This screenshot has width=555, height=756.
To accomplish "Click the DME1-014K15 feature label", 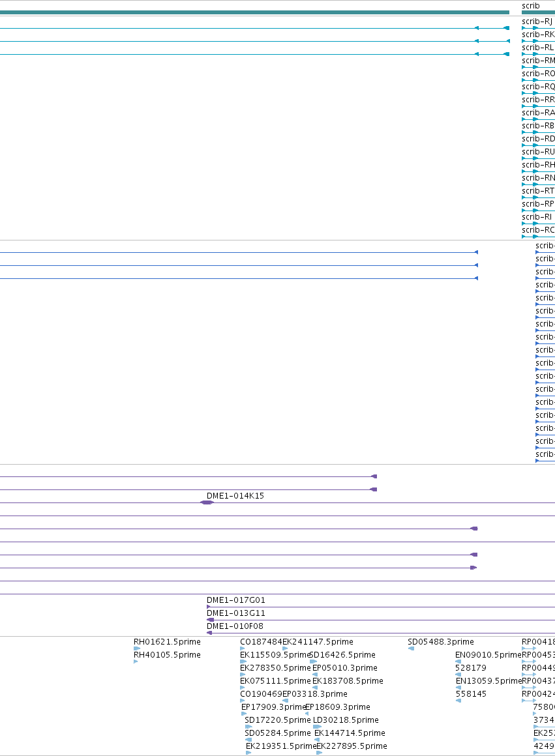I will 235,496.
